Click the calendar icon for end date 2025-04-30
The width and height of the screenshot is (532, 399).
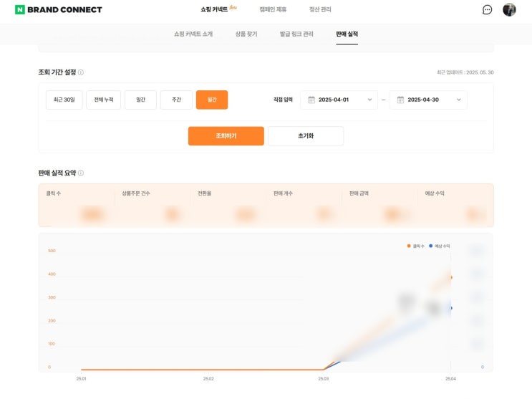(400, 100)
